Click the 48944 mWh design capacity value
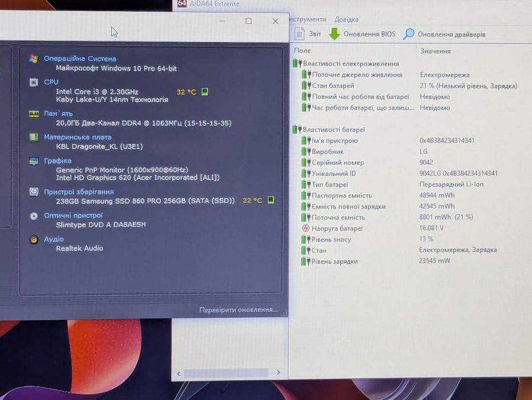This screenshot has height=400, width=532. point(437,195)
